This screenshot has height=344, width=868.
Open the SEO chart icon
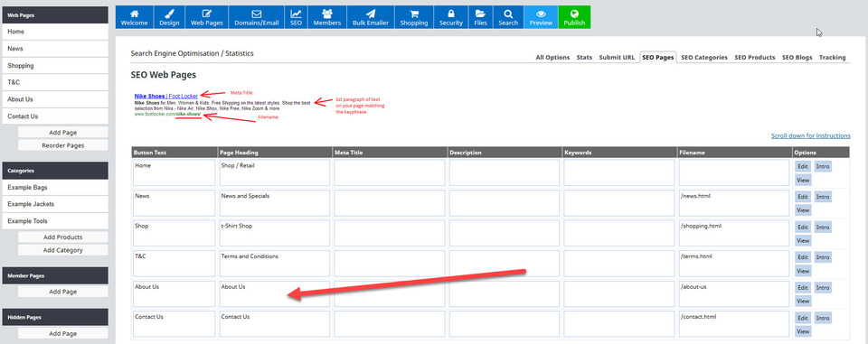point(297,14)
